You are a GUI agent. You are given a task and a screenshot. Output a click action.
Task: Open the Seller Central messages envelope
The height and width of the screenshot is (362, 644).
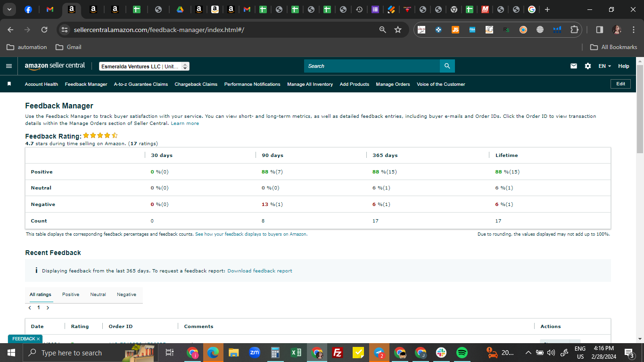coord(574,66)
